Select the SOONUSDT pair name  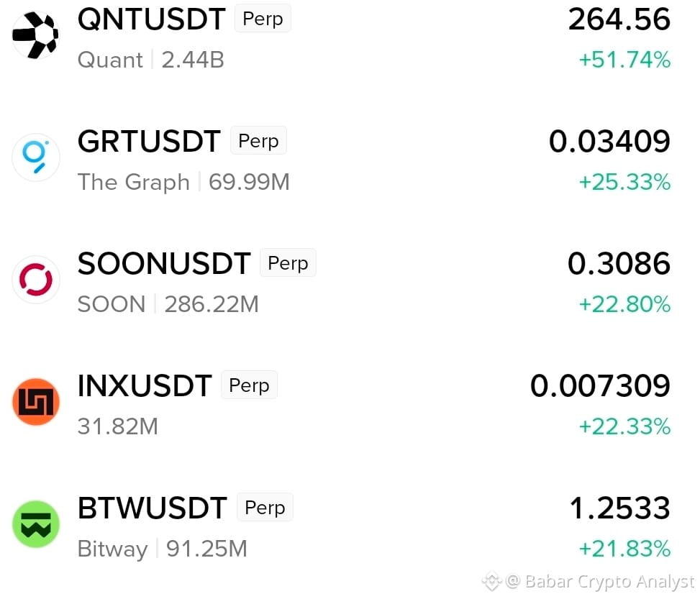point(164,263)
